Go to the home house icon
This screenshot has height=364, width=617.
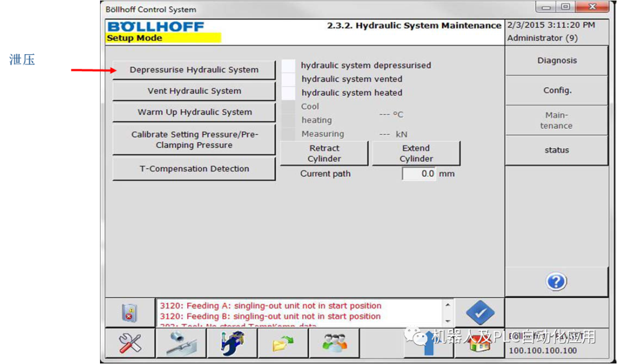click(x=479, y=343)
